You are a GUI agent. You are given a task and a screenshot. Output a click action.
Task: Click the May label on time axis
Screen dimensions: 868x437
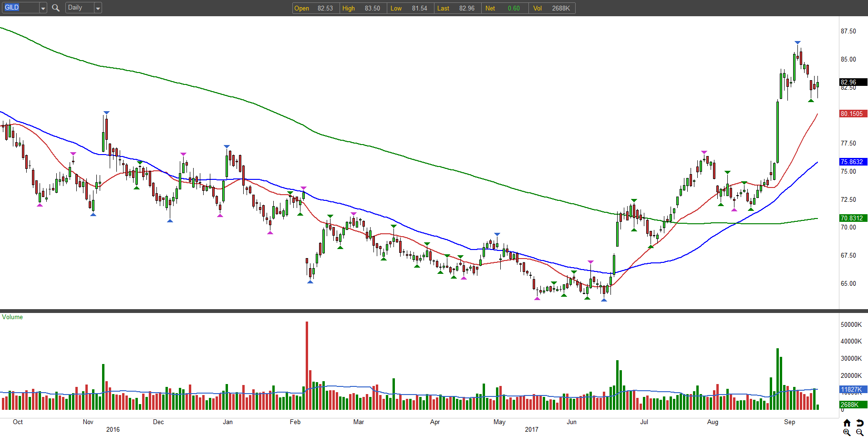click(x=499, y=422)
